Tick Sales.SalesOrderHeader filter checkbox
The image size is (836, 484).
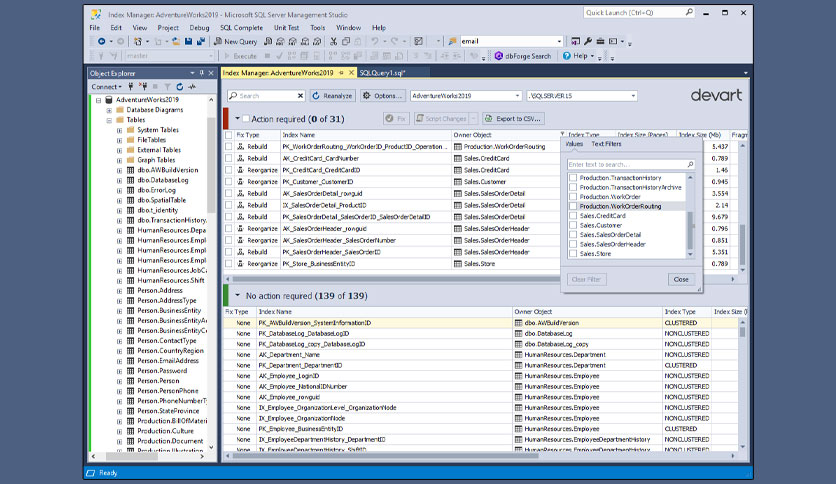click(573, 244)
